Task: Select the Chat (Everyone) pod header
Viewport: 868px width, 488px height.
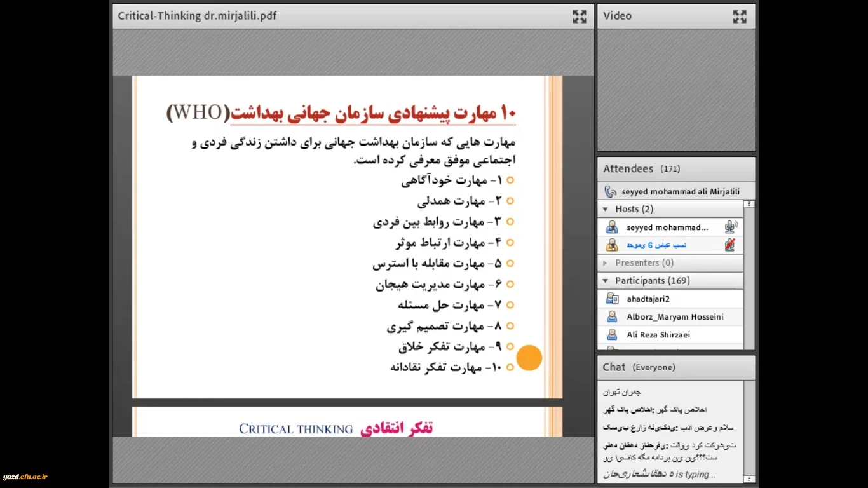Action: 676,367
